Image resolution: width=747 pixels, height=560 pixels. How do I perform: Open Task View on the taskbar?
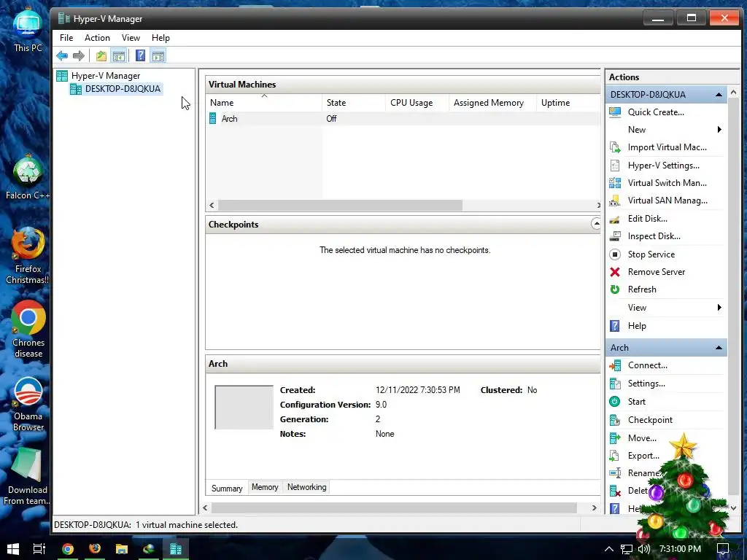click(x=39, y=548)
